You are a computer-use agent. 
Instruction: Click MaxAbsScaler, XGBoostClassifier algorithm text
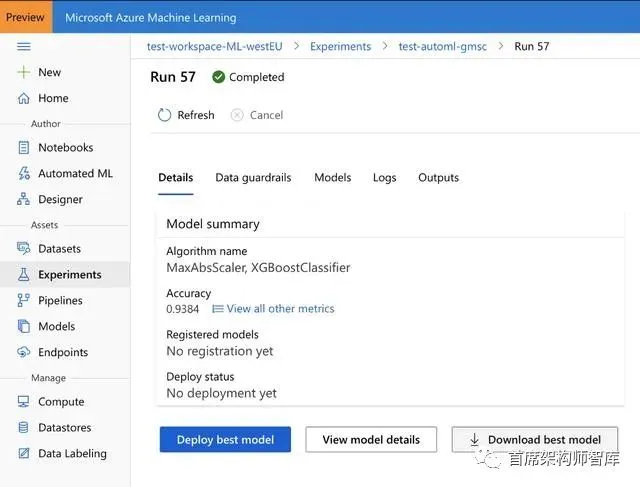(258, 267)
